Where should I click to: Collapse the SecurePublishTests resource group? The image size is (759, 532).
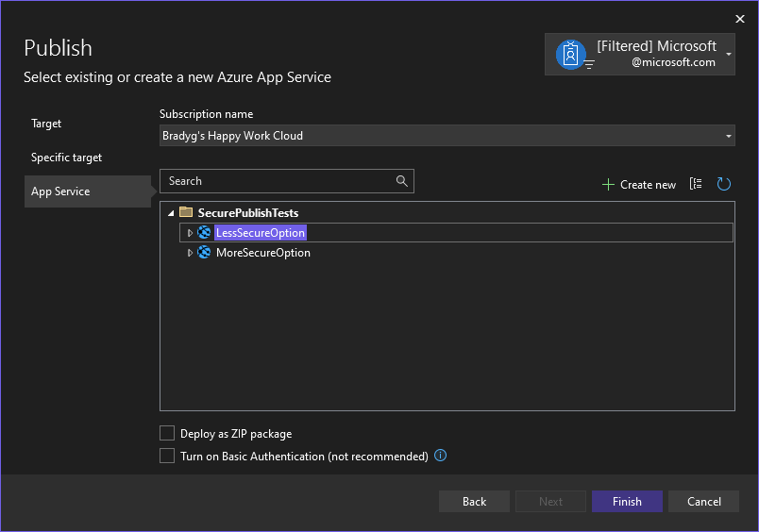(x=171, y=212)
